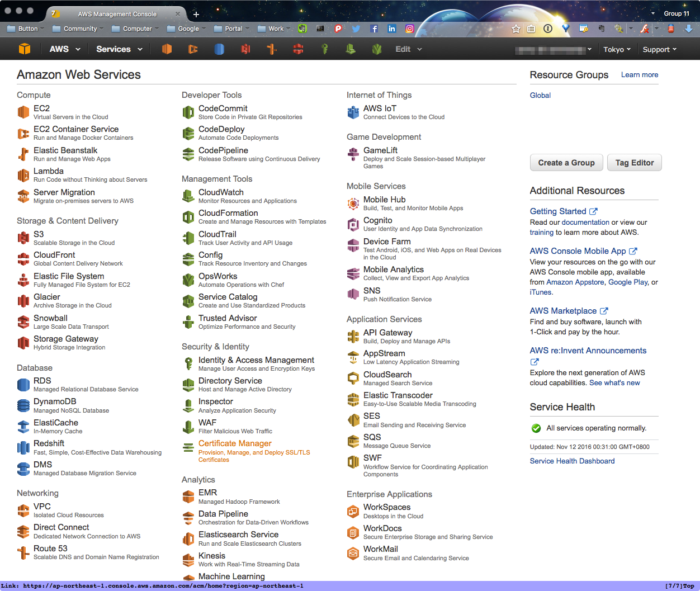Click the Tag Editor button

click(x=635, y=163)
